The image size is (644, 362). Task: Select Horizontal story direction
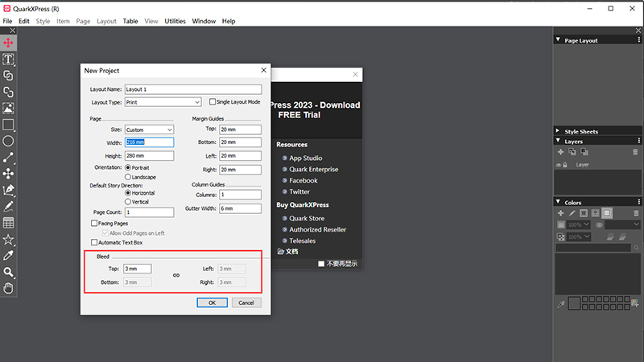click(128, 192)
